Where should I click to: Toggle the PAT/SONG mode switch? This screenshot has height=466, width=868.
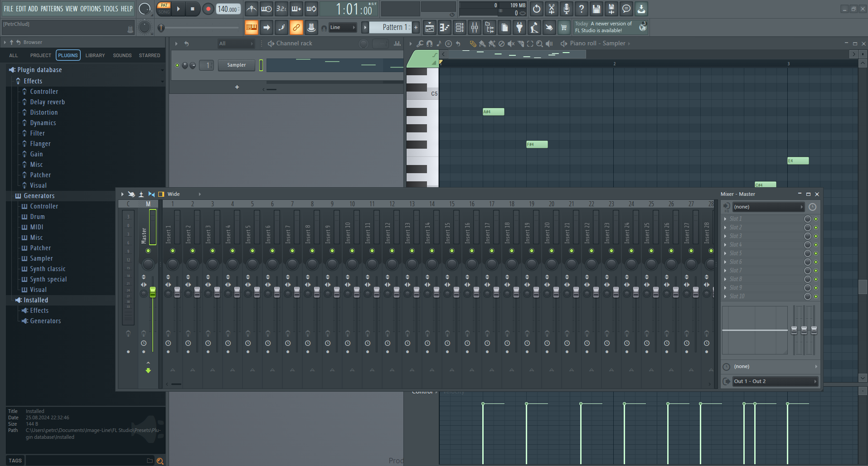pos(164,9)
